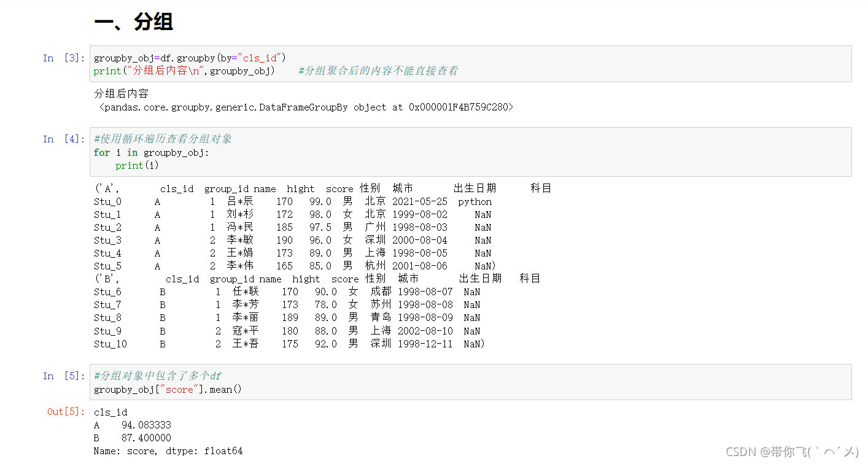868x464 pixels.
Task: Click the In [3] code cell input
Action: point(470,64)
